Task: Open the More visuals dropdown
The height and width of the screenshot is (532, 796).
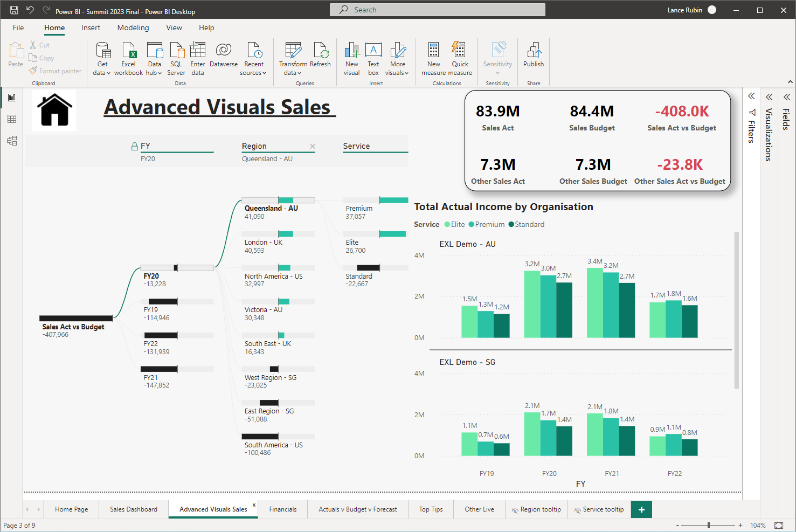Action: click(397, 59)
